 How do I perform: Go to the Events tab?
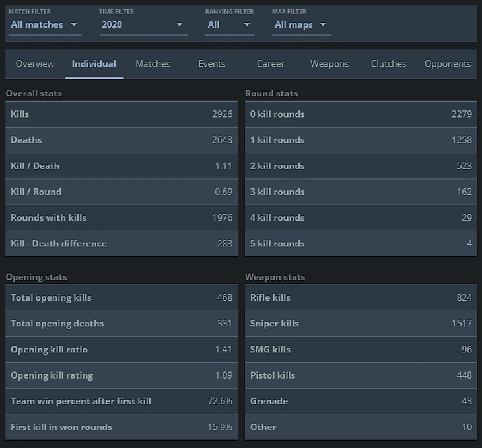[212, 64]
